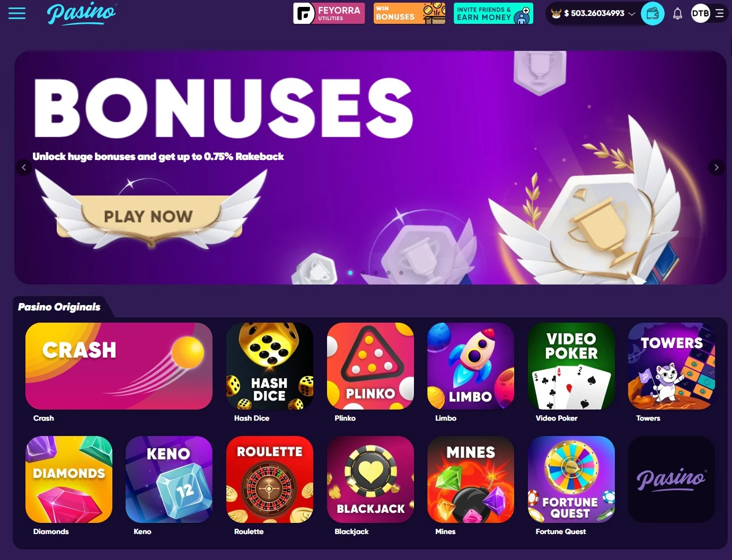Viewport: 732px width, 560px height.
Task: Open the hamburger menu beside the Pasino logo
Action: coord(17,13)
